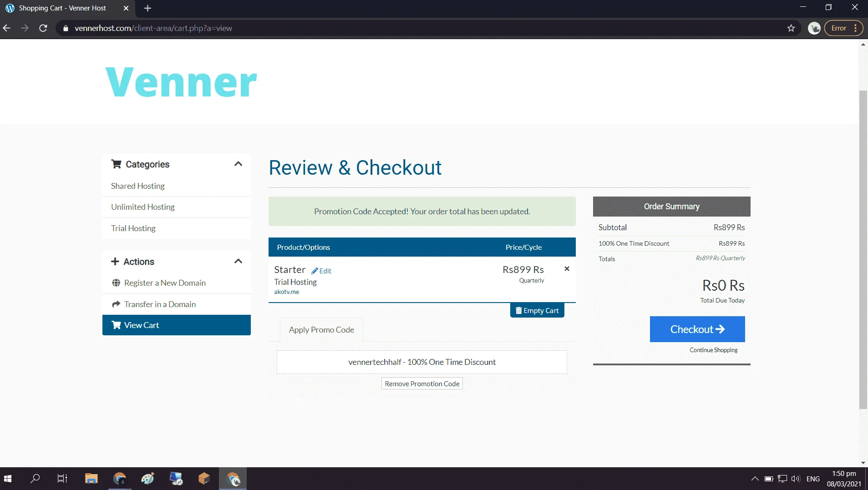Open Trial Hosting category

point(133,228)
